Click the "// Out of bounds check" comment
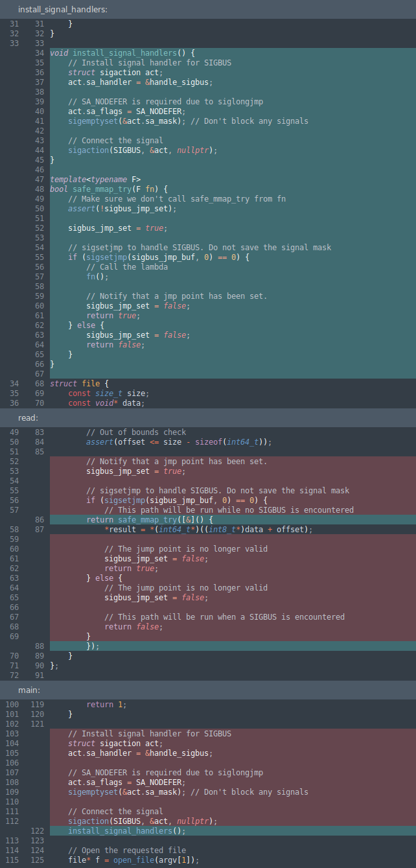This screenshot has height=868, width=416. (136, 432)
